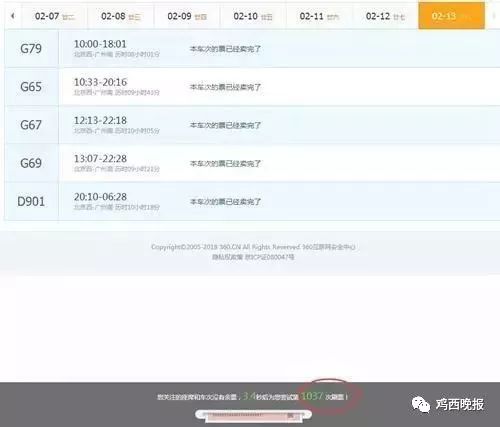
Task: Open the 02-10 date tab
Action: click(x=253, y=16)
